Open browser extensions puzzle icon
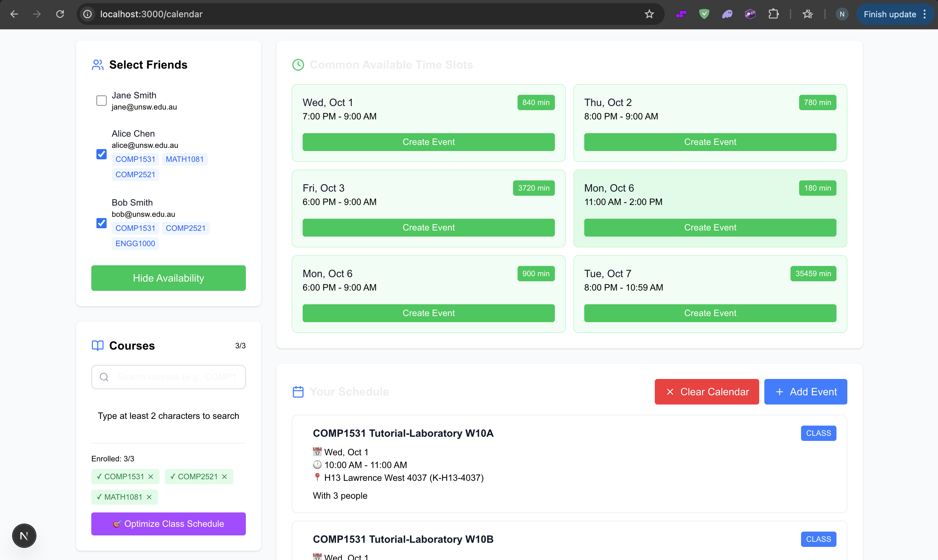This screenshot has width=938, height=560. [773, 14]
